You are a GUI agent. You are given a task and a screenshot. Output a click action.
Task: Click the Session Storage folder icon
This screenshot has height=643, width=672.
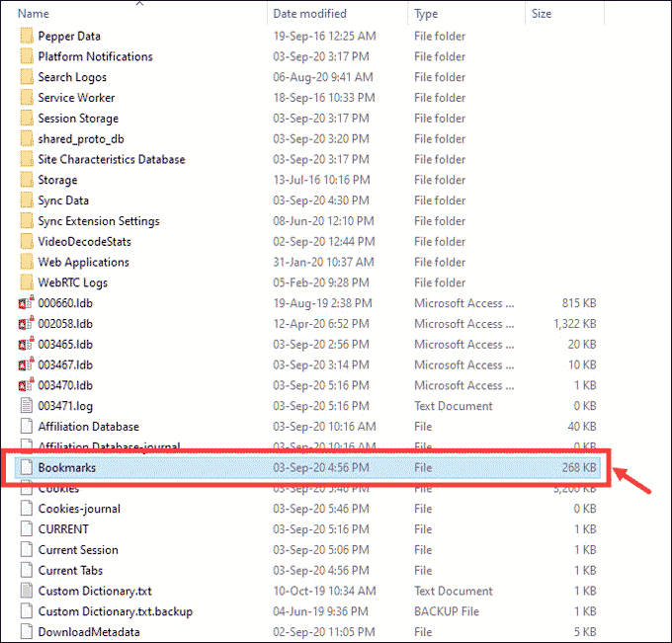(27, 119)
